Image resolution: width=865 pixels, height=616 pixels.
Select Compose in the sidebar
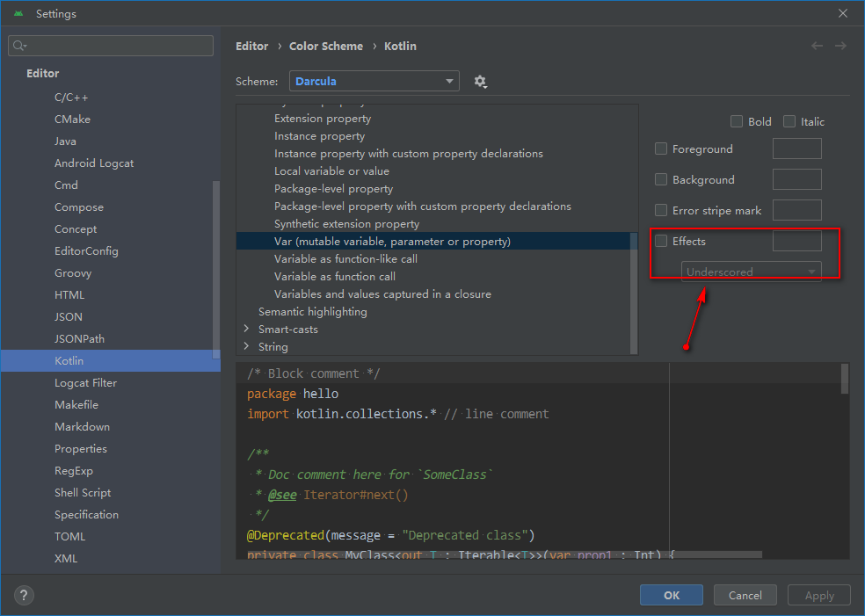tap(79, 207)
